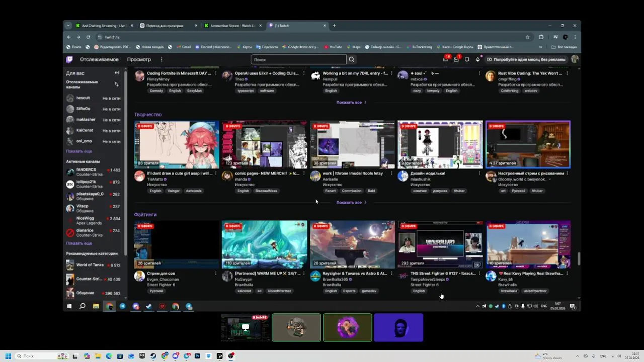Open the user avatar menu in Twitch header
644x362 pixels.
575,59
